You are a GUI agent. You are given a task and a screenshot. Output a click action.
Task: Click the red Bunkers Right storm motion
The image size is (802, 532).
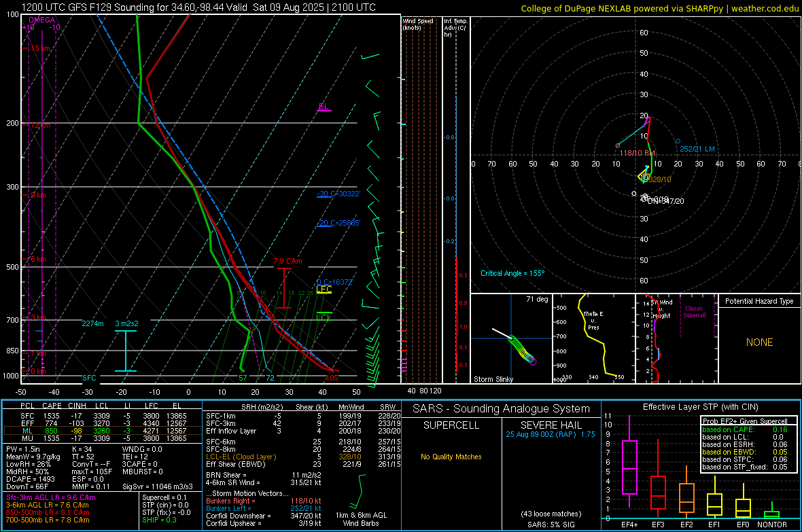point(263,501)
